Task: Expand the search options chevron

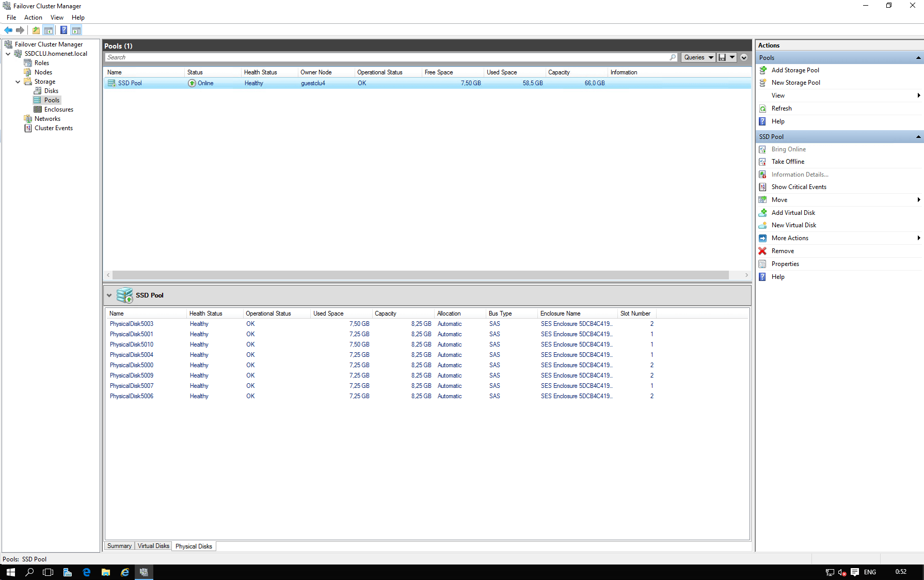Action: pyautogui.click(x=744, y=57)
